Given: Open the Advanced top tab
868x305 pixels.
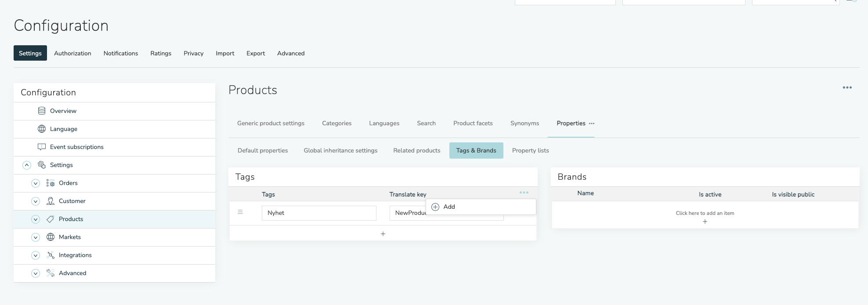Looking at the screenshot, I should tap(291, 53).
